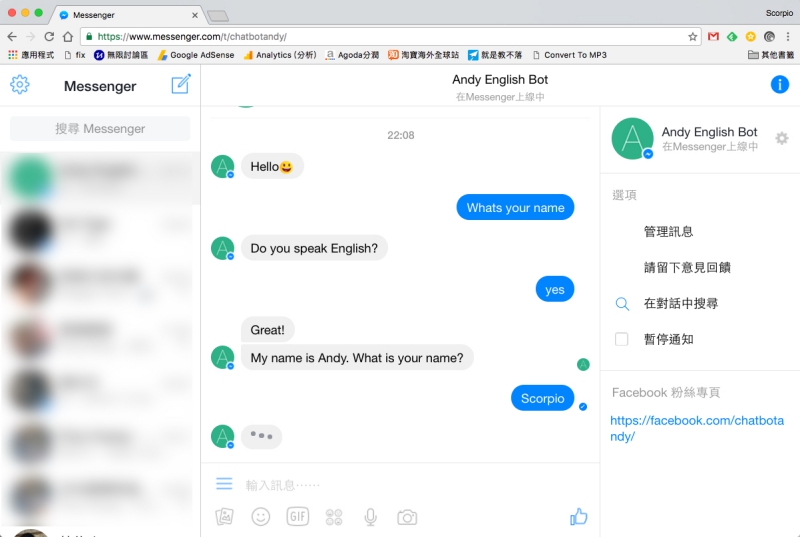Go back with browser back arrow
800x537 pixels.
12,37
